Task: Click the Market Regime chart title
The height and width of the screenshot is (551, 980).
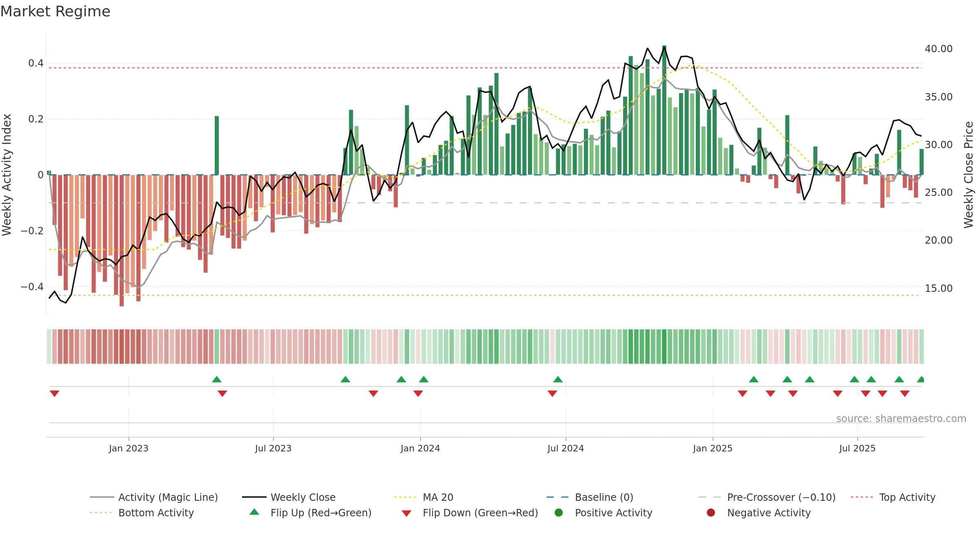Action: [55, 11]
